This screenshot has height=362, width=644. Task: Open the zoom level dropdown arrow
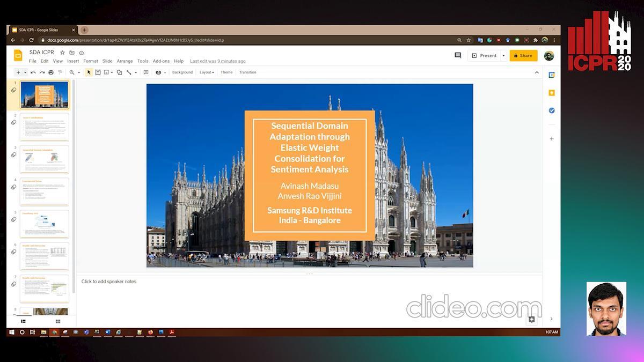pyautogui.click(x=79, y=72)
